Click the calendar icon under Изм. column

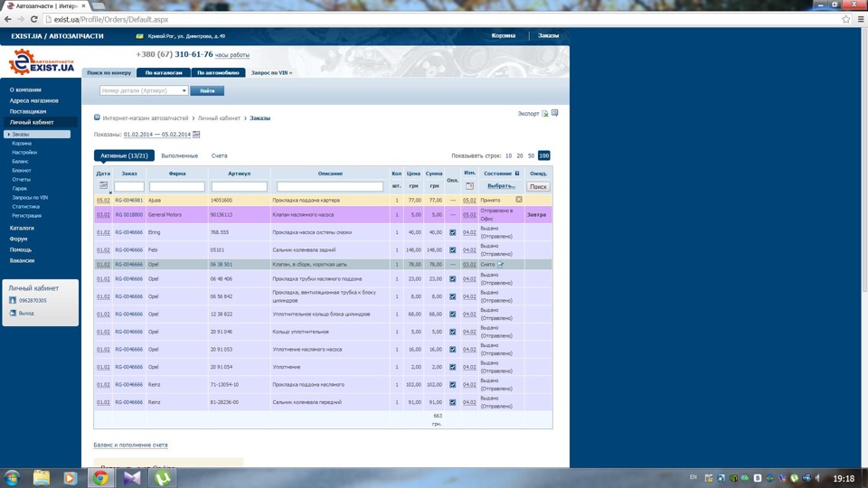point(469,186)
